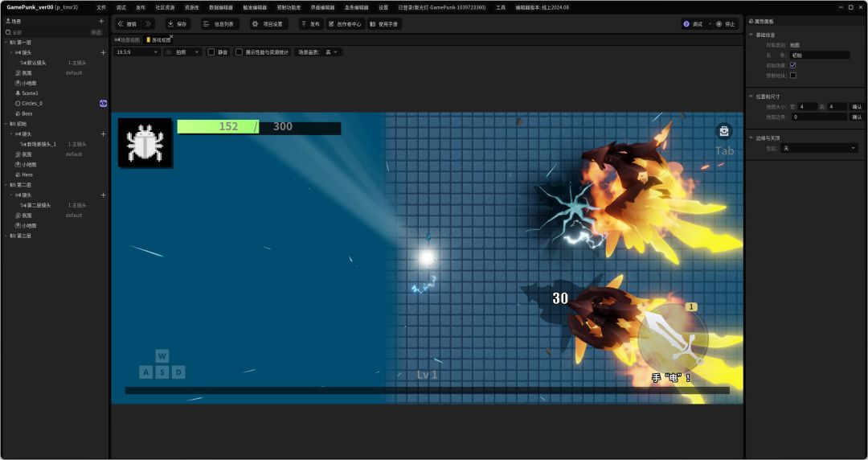Open the 文件 menu
Image resolution: width=868 pixels, height=460 pixels.
(x=101, y=7)
